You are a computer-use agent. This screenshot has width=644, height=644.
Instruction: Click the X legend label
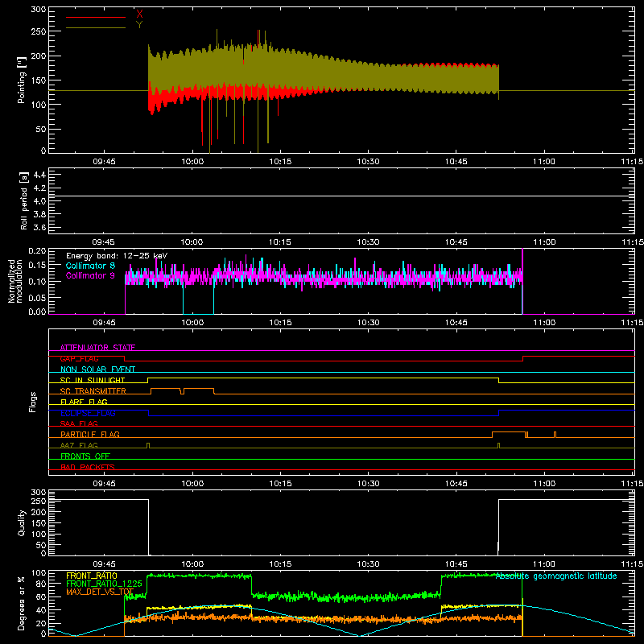(139, 14)
